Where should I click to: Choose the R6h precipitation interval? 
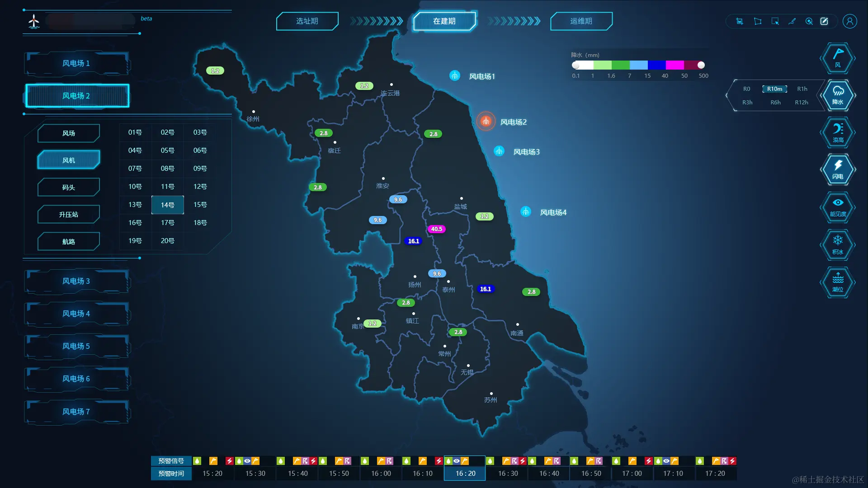tap(775, 103)
